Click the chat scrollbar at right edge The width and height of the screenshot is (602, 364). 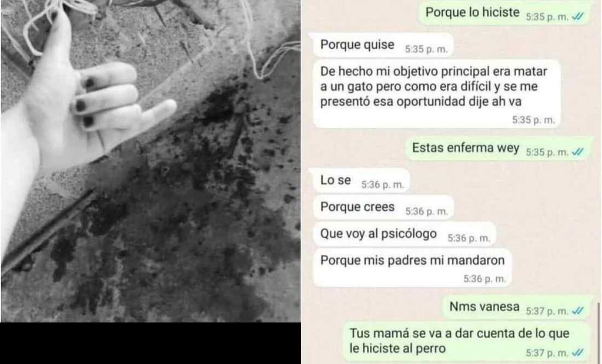(x=598, y=332)
